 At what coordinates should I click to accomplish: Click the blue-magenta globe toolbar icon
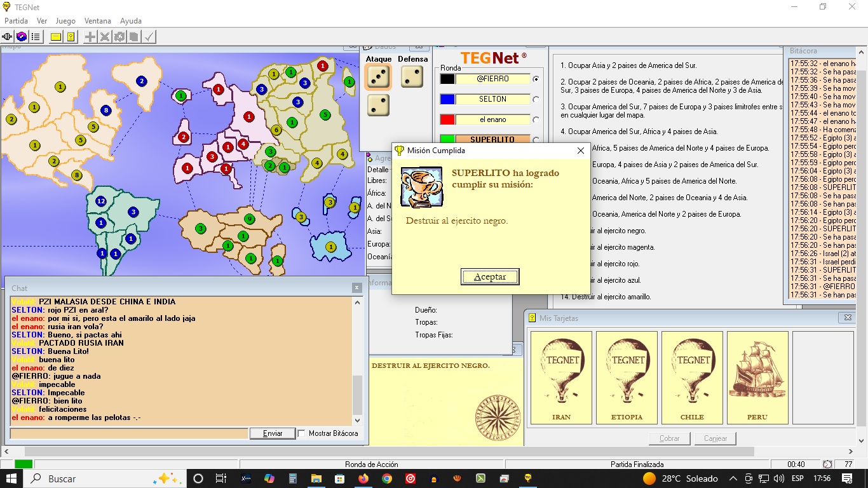[x=22, y=37]
